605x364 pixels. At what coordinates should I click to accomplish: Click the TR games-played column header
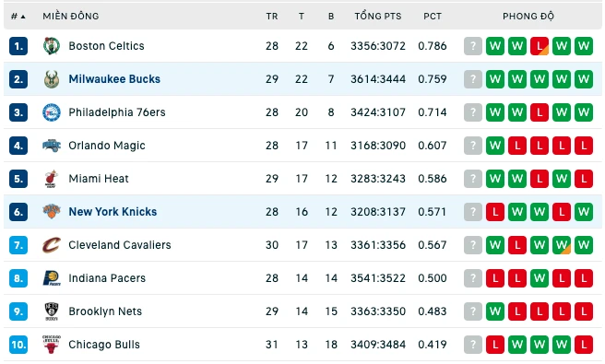[x=272, y=17]
